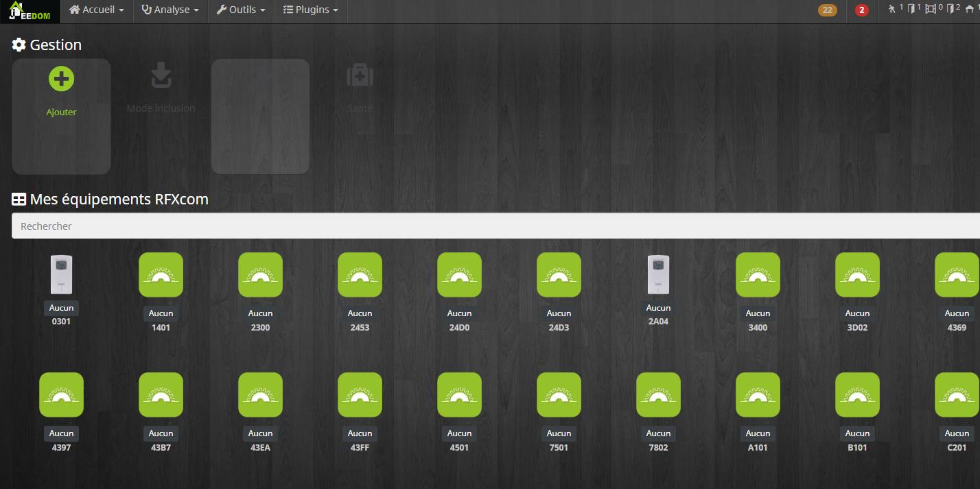Open equipment icon 2453
Image resolution: width=980 pixels, height=489 pixels.
pos(360,275)
